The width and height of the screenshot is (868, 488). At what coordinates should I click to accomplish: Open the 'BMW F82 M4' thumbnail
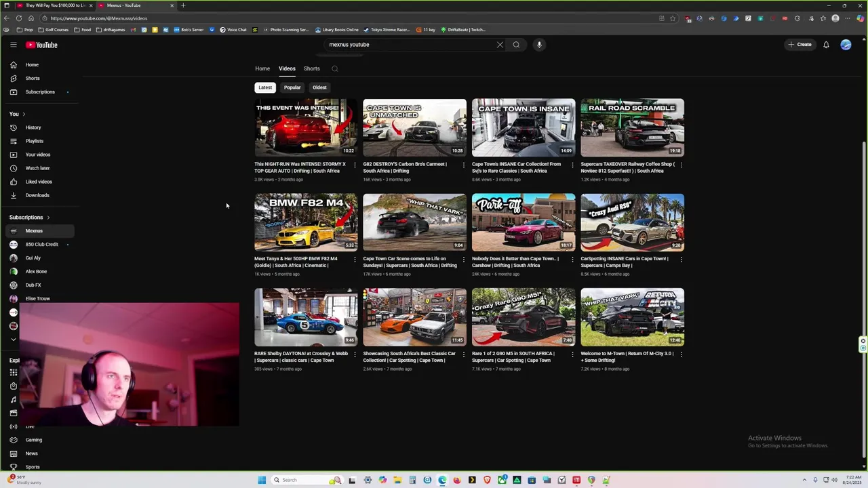(x=306, y=222)
